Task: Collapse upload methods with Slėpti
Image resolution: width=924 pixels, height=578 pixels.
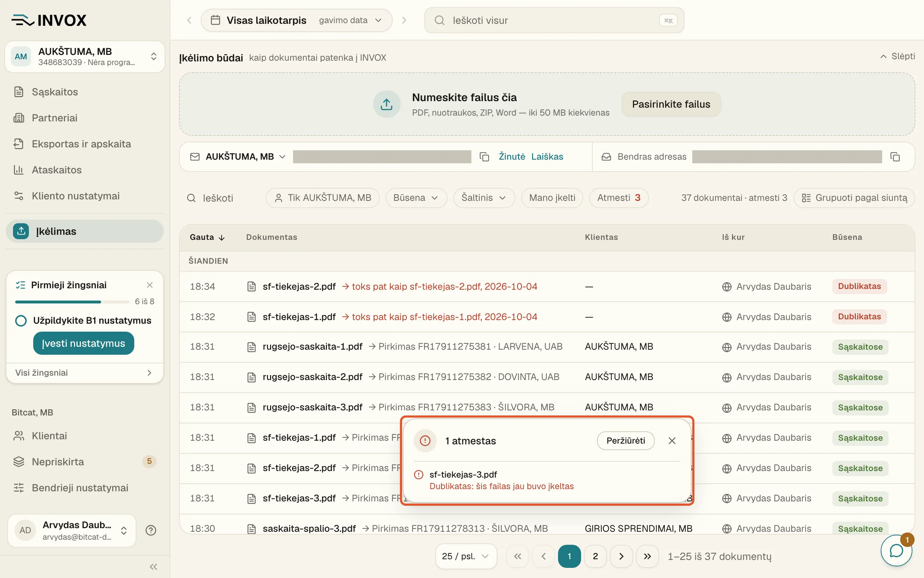Action: click(x=897, y=57)
